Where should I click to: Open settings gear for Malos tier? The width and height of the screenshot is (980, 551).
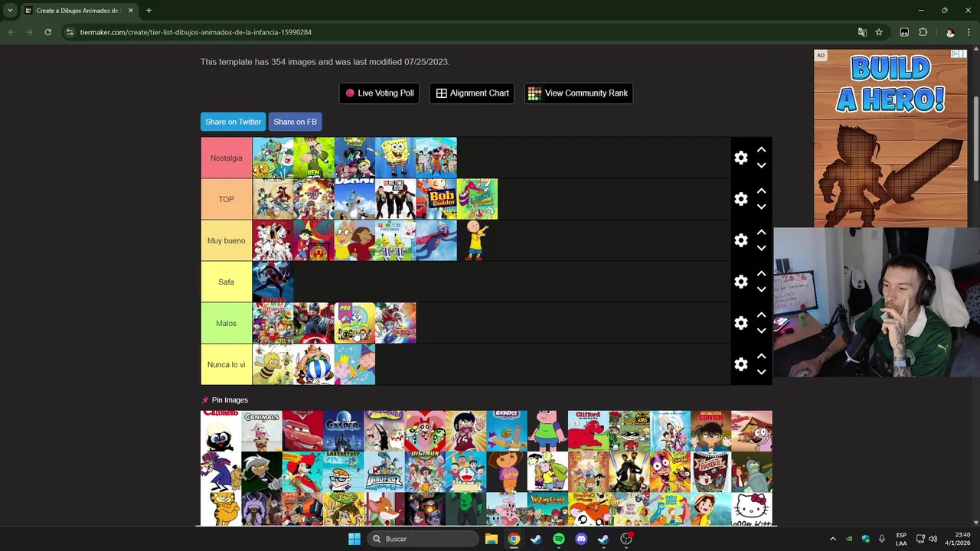click(x=740, y=323)
